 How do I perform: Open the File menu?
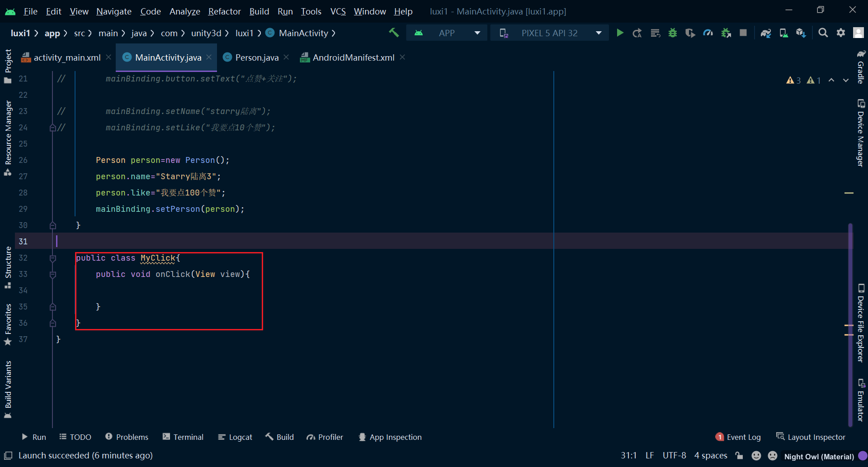point(30,11)
